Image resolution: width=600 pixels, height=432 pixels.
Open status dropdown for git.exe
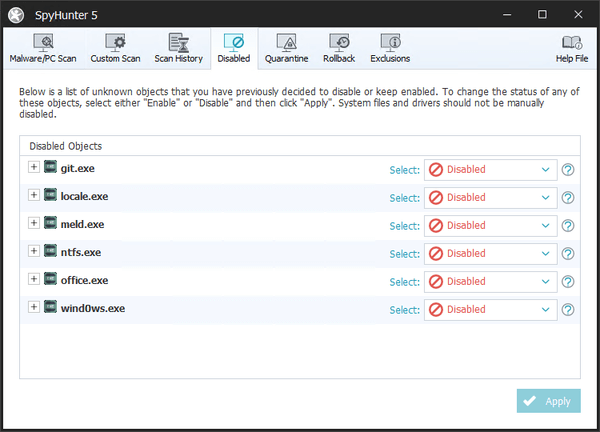click(x=490, y=170)
